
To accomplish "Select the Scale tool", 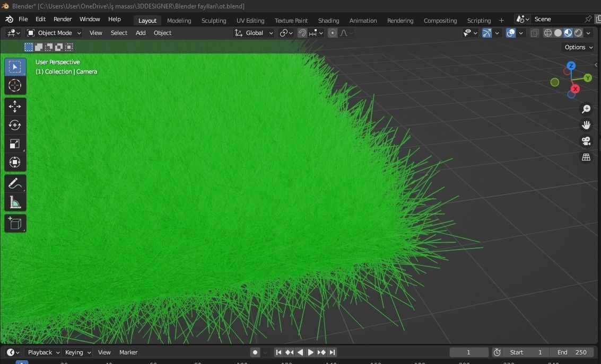I will coord(15,144).
